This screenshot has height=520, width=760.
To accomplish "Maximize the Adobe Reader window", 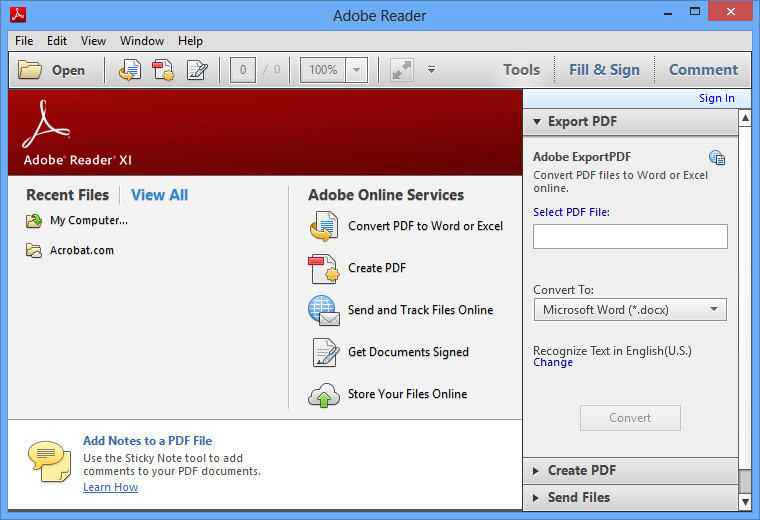I will [695, 12].
